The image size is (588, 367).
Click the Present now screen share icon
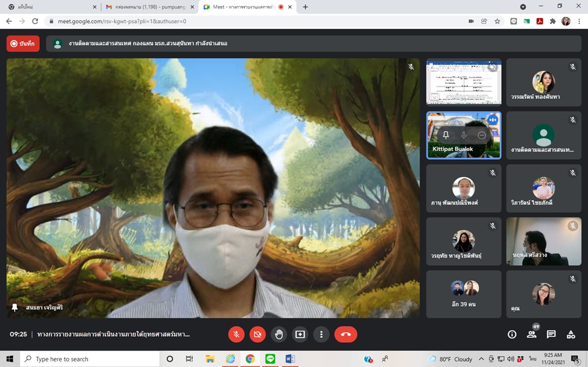(300, 334)
